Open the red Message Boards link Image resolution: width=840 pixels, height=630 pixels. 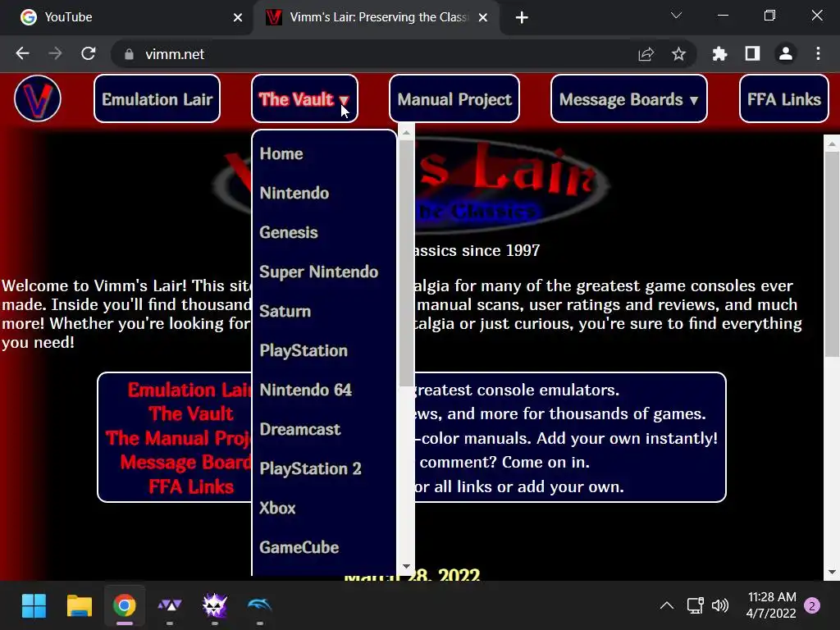coord(185,463)
